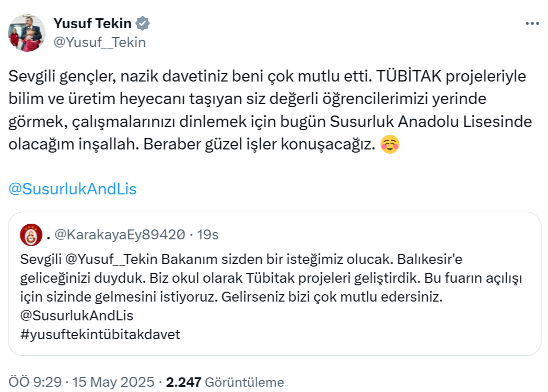Click the @Yusuf__Tekin handle under the name
The height and width of the screenshot is (392, 548).
point(99,42)
